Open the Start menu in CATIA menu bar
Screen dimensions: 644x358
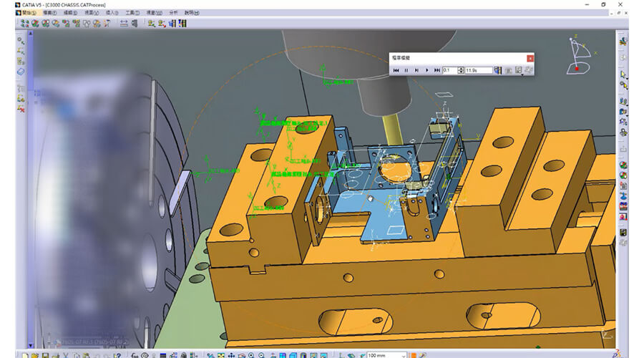tap(29, 13)
